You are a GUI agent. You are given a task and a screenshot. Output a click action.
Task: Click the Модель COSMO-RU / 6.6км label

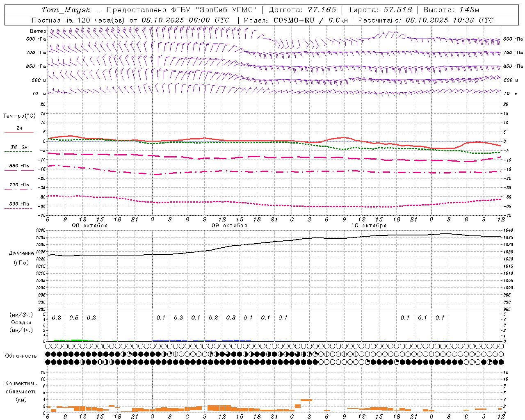coord(295,20)
